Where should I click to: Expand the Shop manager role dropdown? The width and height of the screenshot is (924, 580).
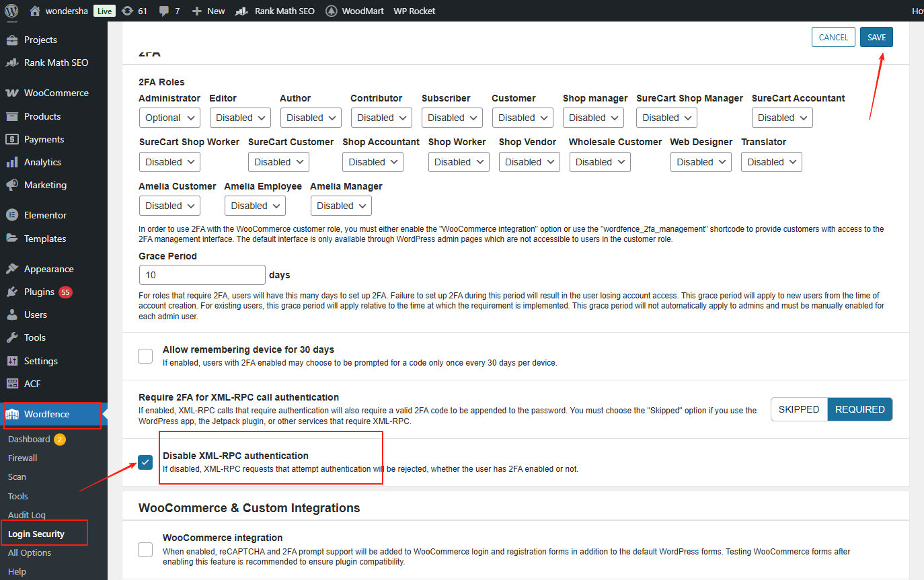pos(593,118)
